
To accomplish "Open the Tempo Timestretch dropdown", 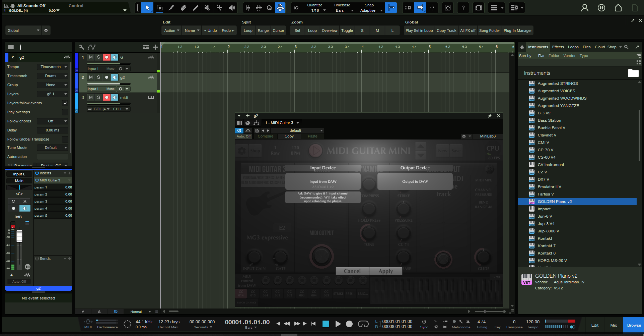I will pos(53,67).
